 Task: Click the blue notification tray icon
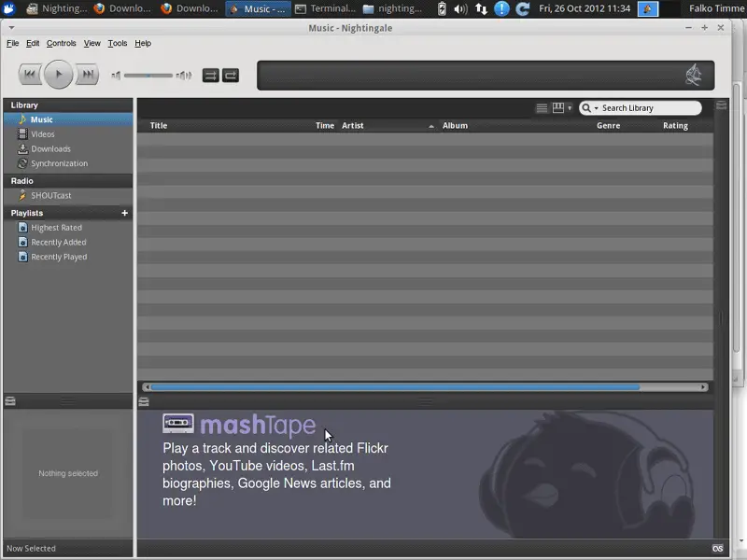(501, 8)
